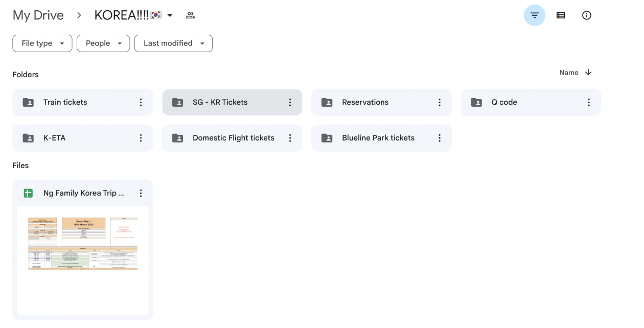Go to My Drive breadcrumb
This screenshot has height=328, width=644.
coord(38,15)
